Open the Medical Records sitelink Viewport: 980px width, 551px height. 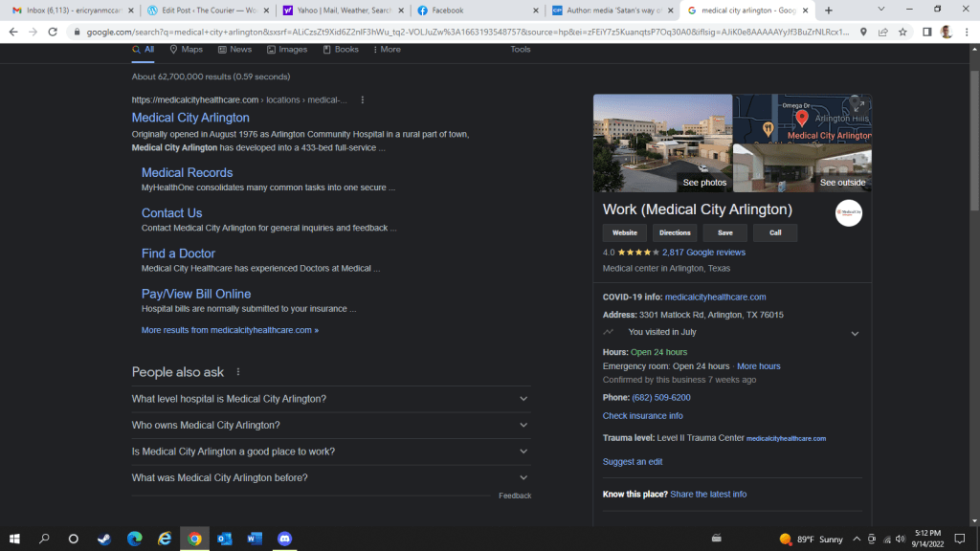[x=187, y=172]
